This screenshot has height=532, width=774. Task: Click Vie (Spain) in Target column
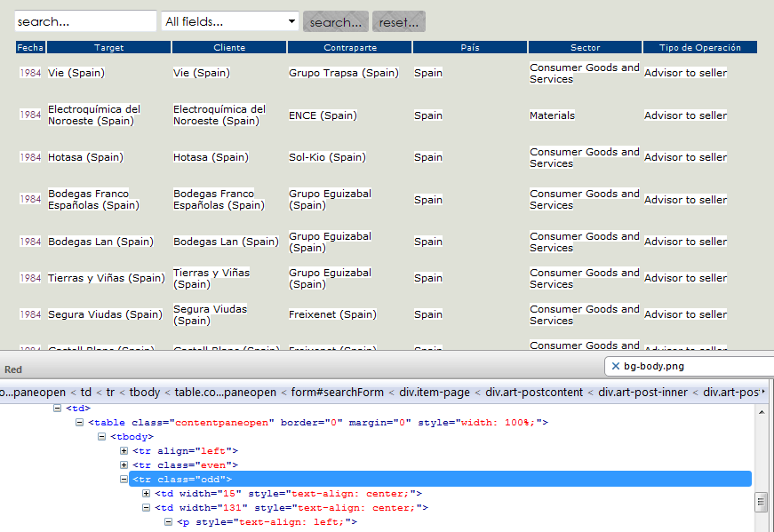[76, 73]
